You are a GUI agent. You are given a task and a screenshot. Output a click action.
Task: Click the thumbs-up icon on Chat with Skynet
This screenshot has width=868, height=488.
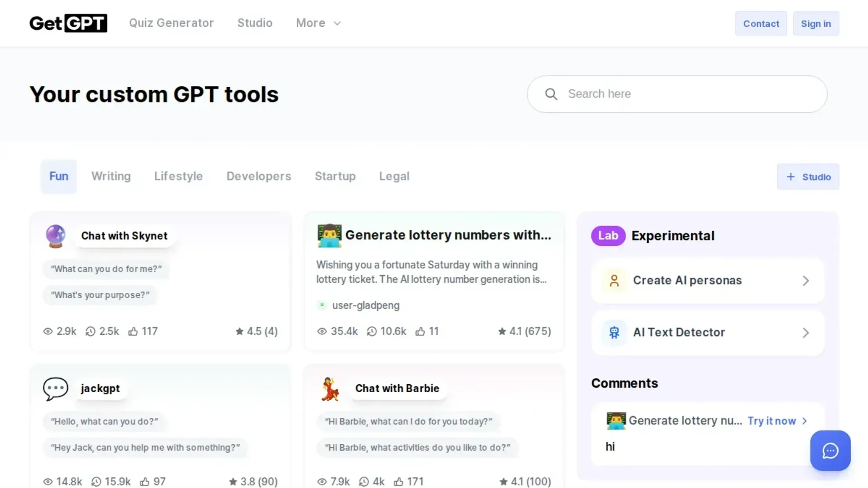tap(133, 331)
